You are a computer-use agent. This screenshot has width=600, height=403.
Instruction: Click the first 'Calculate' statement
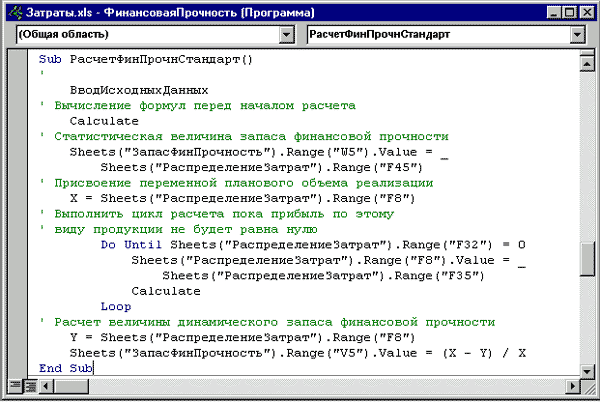tap(104, 121)
